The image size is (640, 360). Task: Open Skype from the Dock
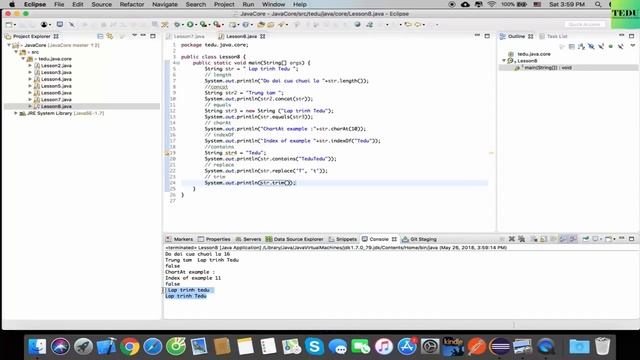pos(314,347)
